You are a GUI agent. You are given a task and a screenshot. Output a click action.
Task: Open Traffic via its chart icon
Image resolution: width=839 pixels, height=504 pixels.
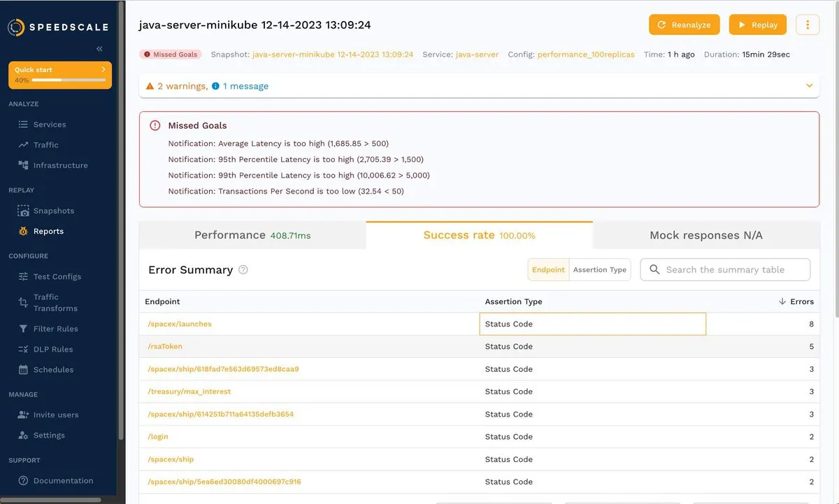[23, 145]
